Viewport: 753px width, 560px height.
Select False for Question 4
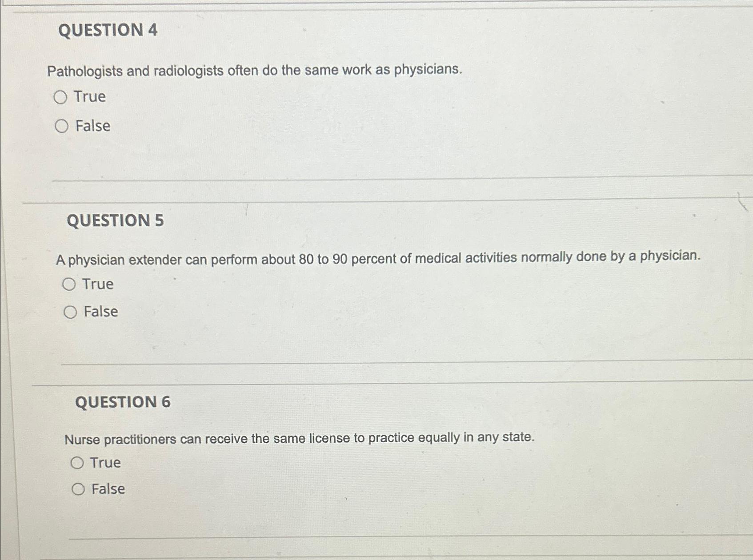61,127
